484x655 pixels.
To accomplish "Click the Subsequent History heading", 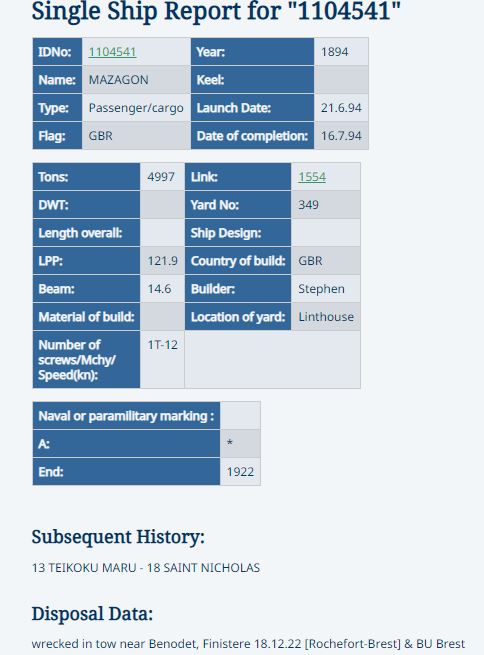I will [118, 537].
